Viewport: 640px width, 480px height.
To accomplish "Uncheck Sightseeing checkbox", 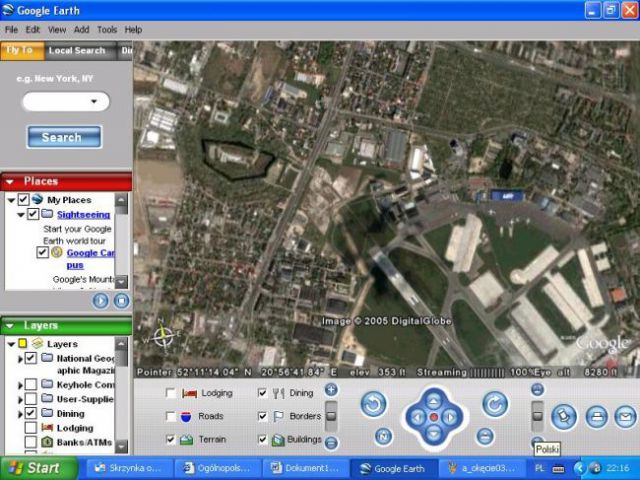I will [33, 214].
